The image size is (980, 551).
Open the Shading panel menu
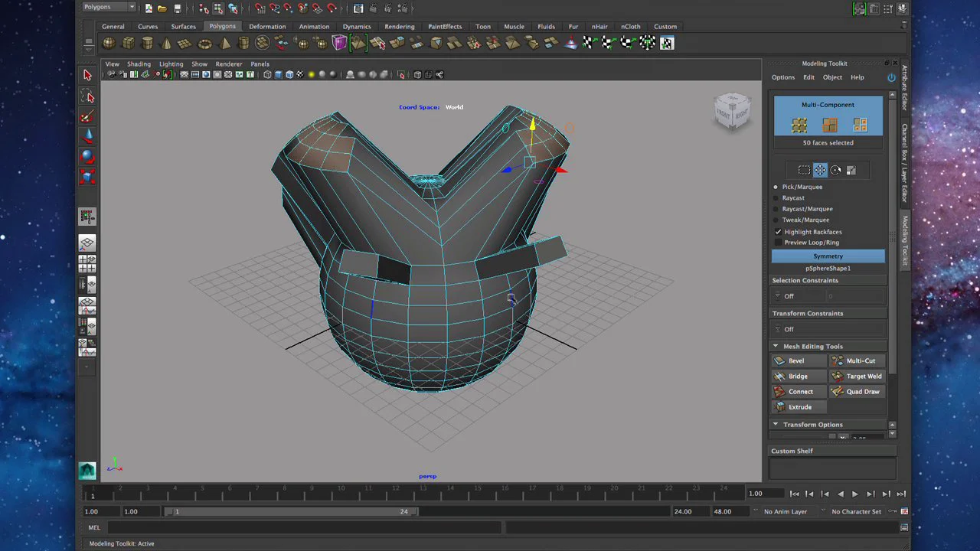(139, 64)
